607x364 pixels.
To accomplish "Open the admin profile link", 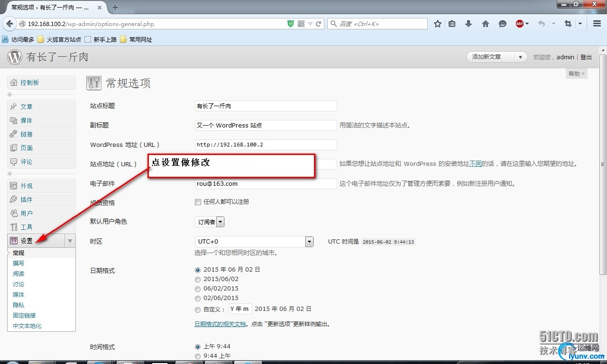I will (565, 57).
